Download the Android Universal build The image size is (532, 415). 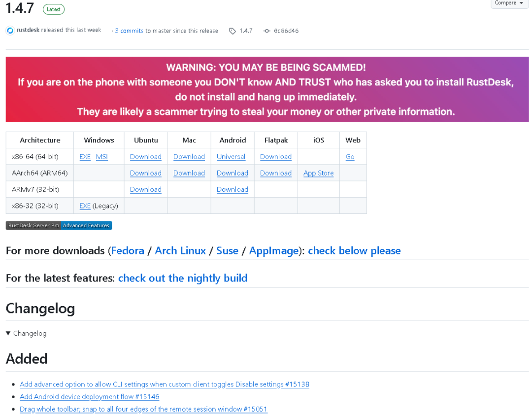[x=231, y=157]
